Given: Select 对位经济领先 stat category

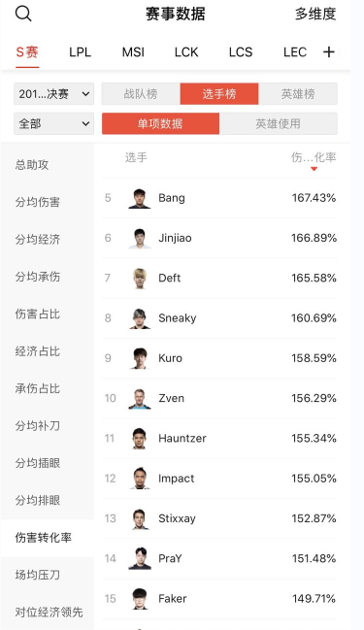Looking at the screenshot, I should coord(49,613).
